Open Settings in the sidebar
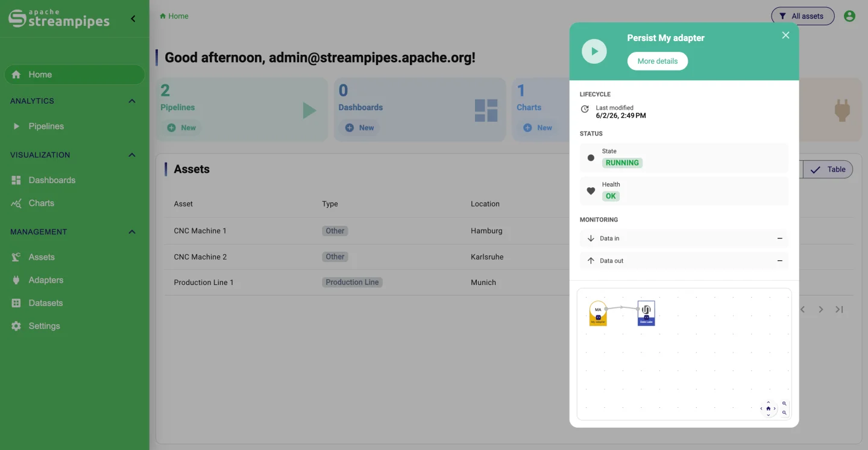The height and width of the screenshot is (450, 868). coord(75,326)
